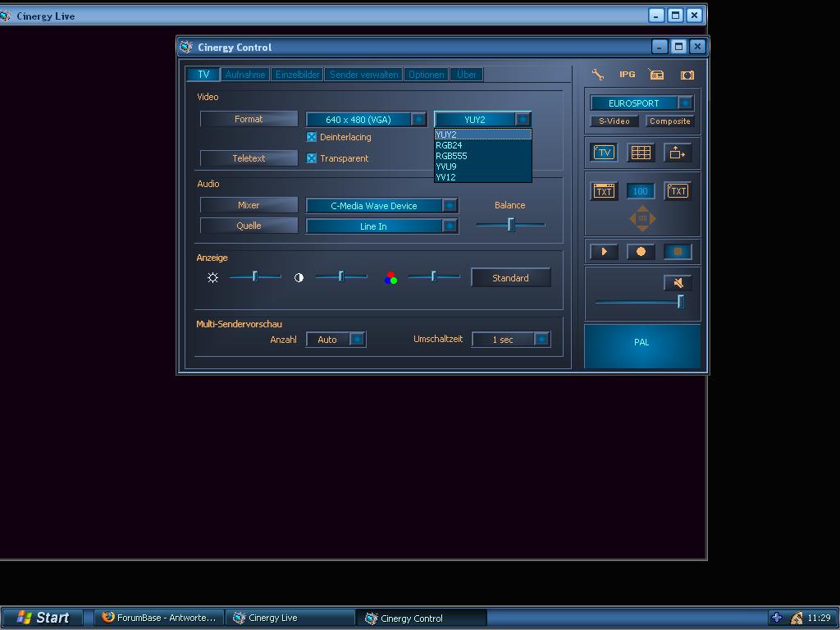Open the IPG program guide

(627, 75)
